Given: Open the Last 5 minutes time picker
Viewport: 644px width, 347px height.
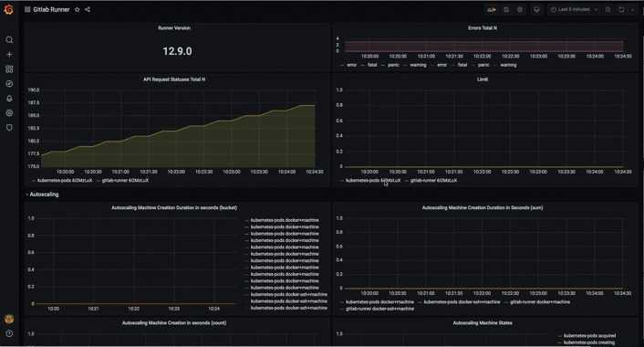Looking at the screenshot, I should point(574,9).
